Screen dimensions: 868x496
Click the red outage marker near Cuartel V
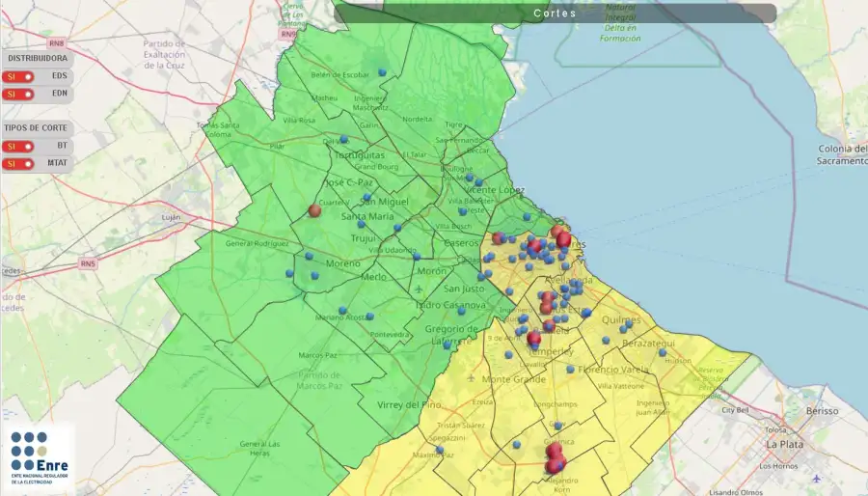pos(314,210)
